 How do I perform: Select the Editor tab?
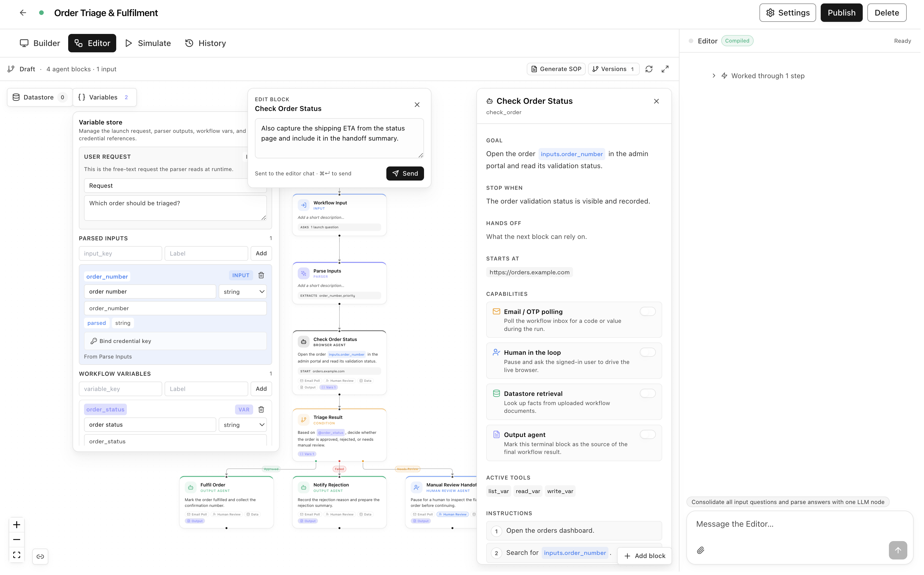click(x=92, y=43)
